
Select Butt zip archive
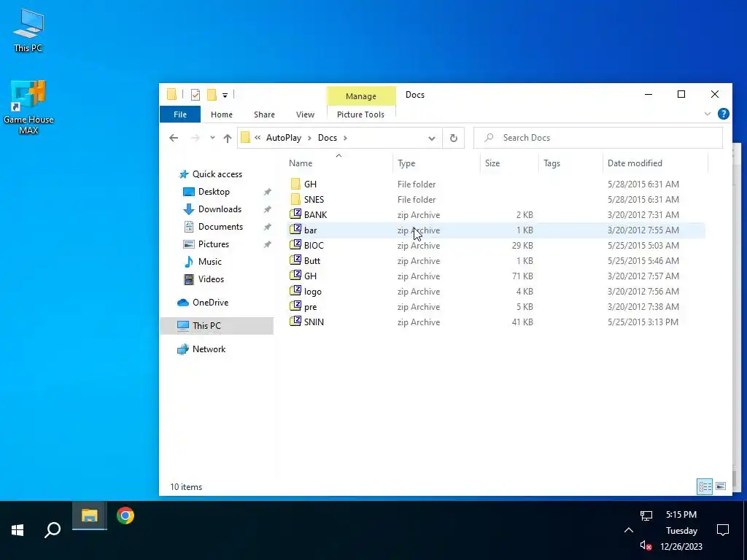tap(496, 260)
